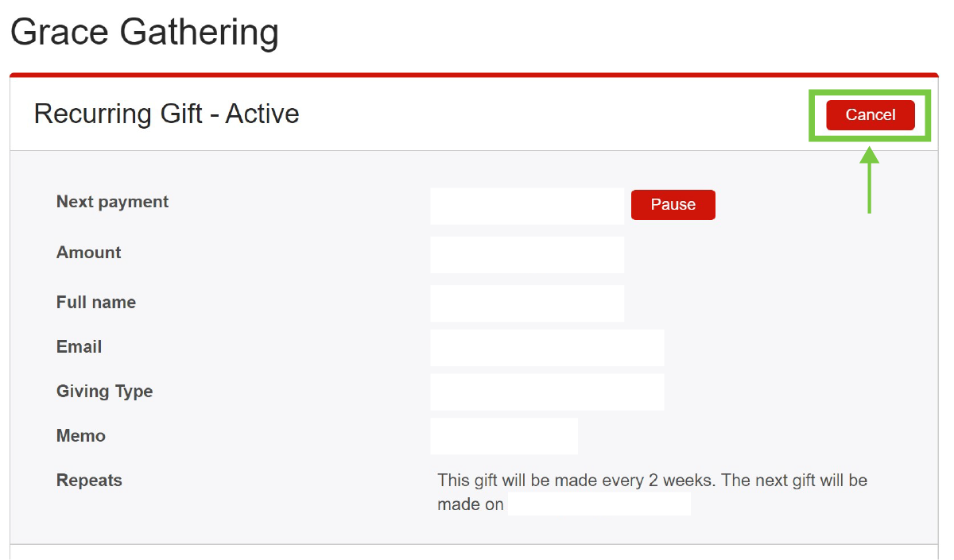954x560 pixels.
Task: Select the Memo value field
Action: click(504, 436)
